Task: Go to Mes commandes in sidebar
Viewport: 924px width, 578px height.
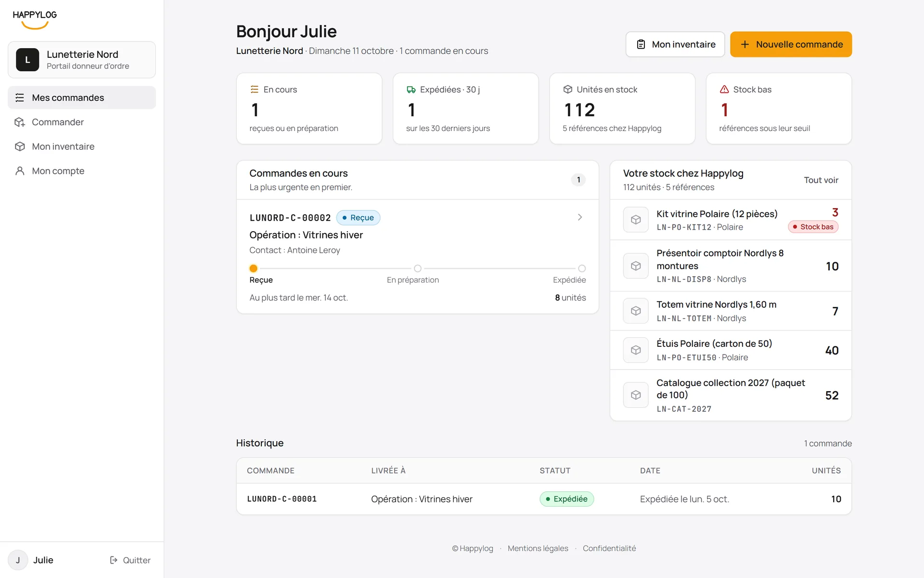Action: (x=82, y=98)
